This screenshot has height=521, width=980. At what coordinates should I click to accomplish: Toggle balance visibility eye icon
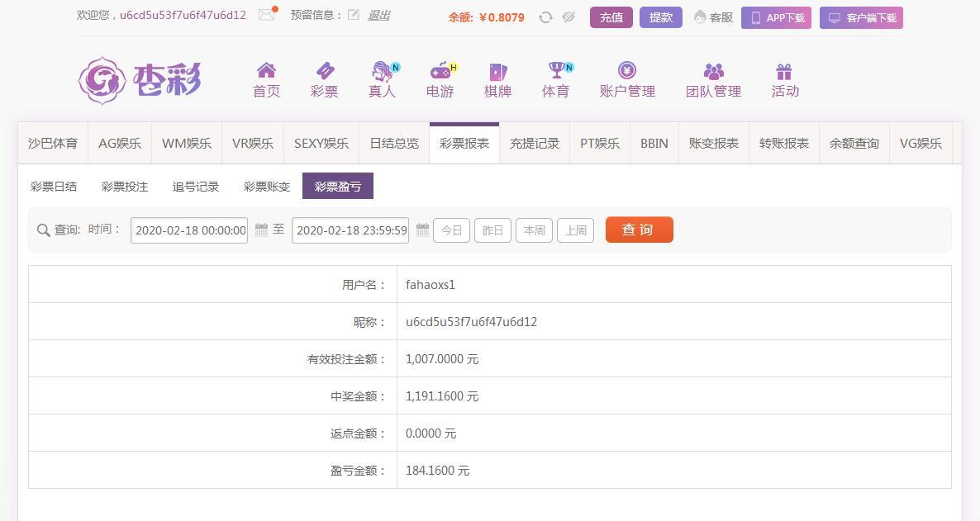[568, 17]
